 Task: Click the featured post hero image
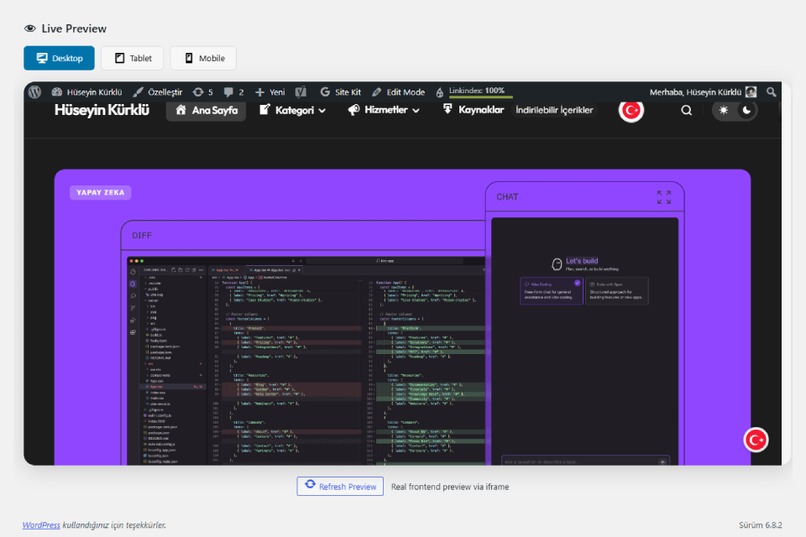pos(402,317)
